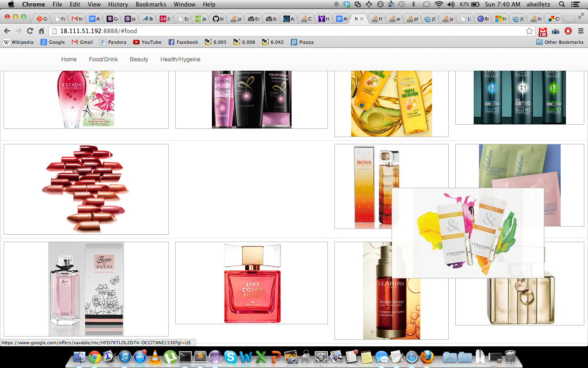This screenshot has height=368, width=588.
Task: Click the Flora by Gucci perfume thumbnail
Action: [86, 289]
